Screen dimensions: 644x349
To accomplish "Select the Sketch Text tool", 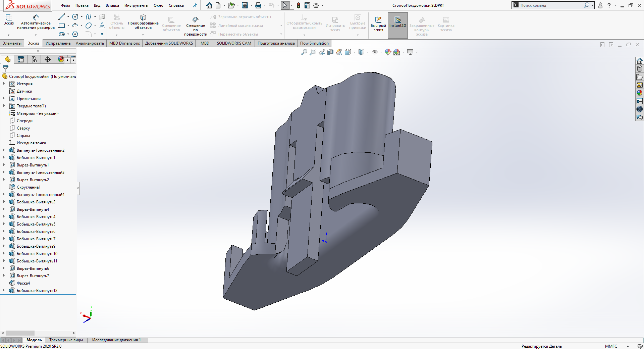I will (102, 26).
